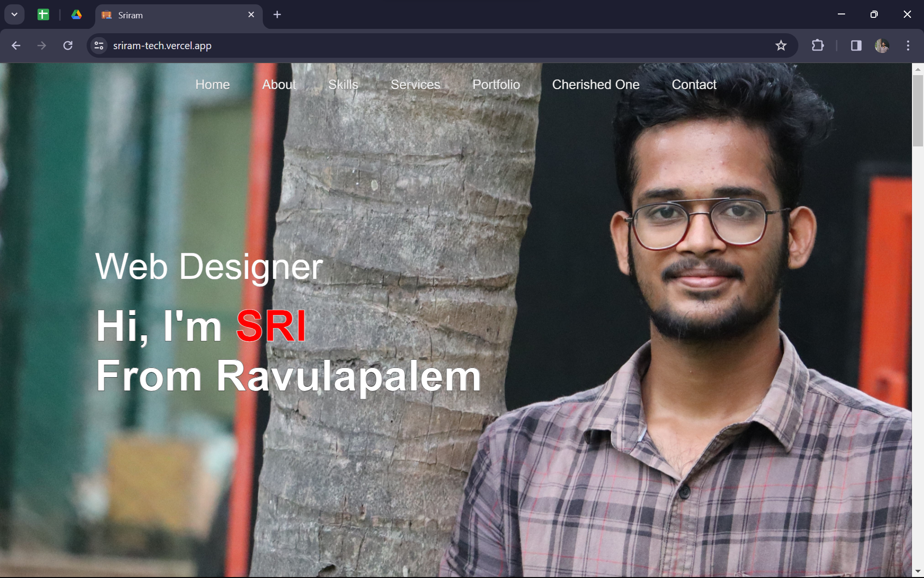Navigate forward using the forward arrow
This screenshot has height=578, width=924.
(42, 46)
